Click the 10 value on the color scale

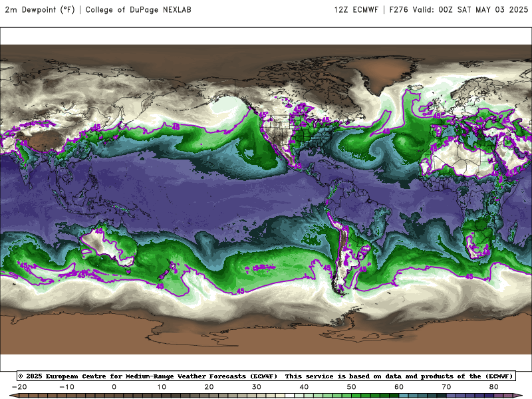tap(162, 387)
